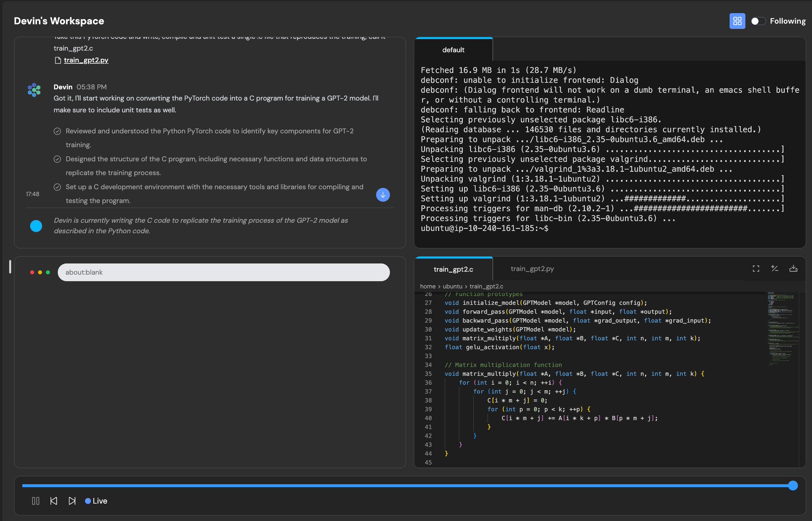Click the fullscreen icon in the editor panel

click(756, 269)
